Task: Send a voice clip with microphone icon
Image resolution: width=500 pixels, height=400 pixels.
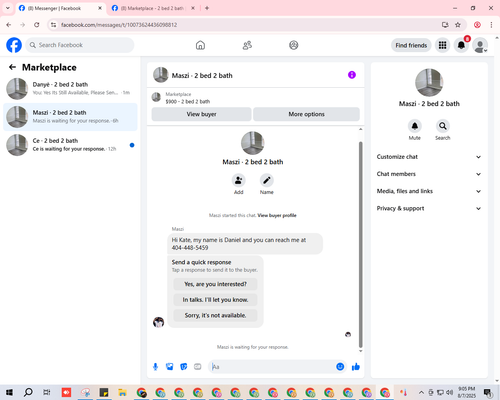Action: 155,367
